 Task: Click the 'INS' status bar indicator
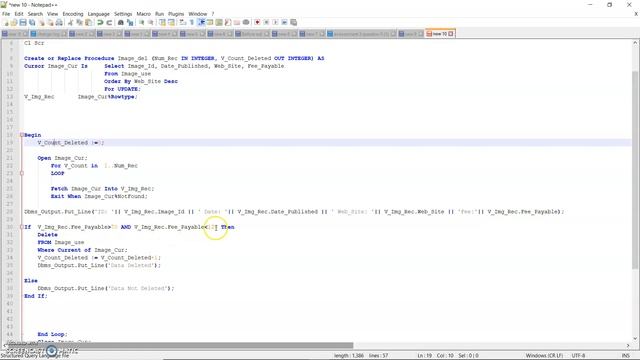coord(625,356)
